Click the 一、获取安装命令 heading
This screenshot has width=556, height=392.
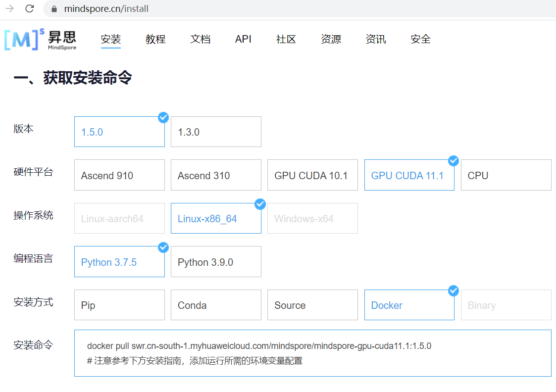click(73, 78)
